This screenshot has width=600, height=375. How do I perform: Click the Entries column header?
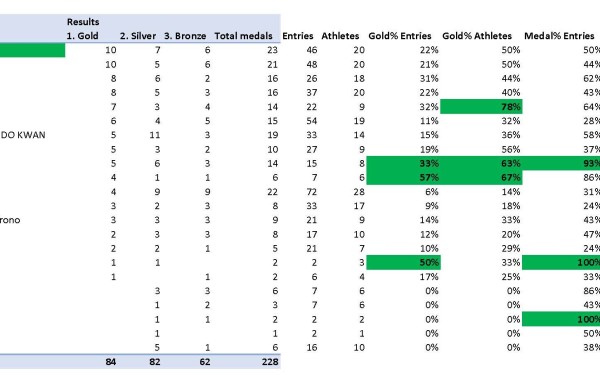click(x=298, y=36)
